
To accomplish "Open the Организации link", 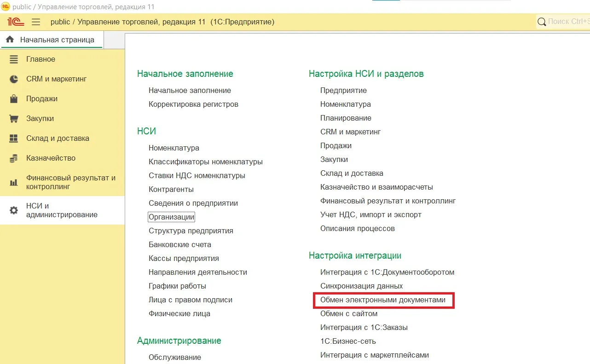I will 171,217.
